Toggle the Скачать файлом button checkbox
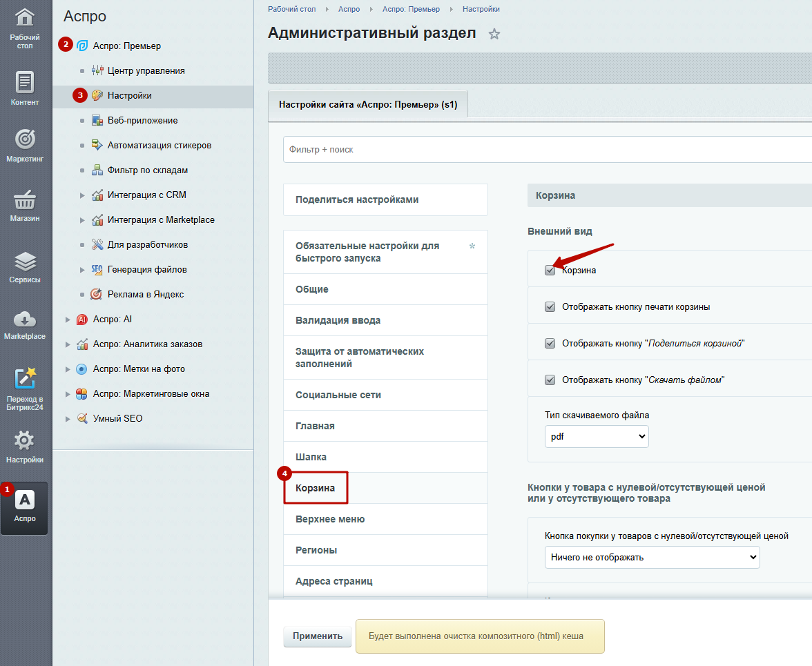 pos(550,380)
